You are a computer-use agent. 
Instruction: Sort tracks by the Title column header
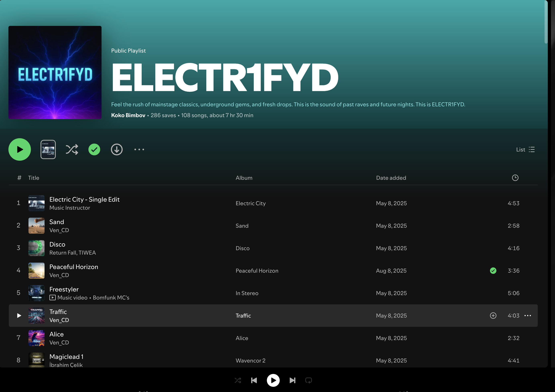coord(34,178)
